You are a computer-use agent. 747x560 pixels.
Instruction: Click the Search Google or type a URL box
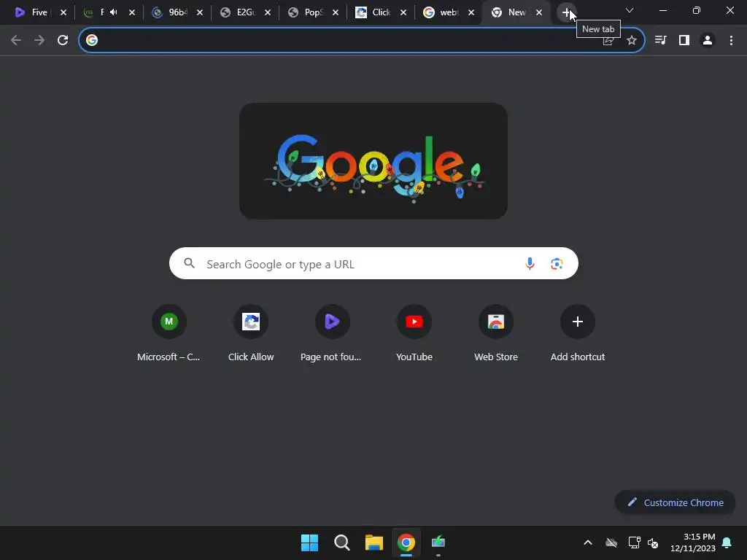pyautogui.click(x=373, y=263)
